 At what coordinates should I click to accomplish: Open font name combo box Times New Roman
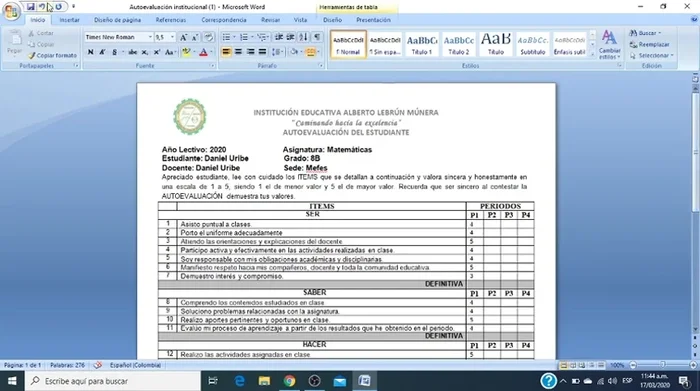click(x=119, y=37)
